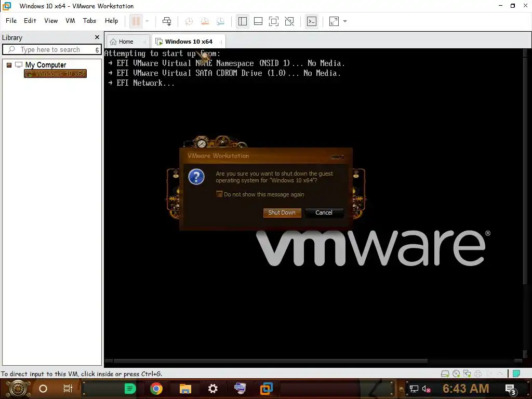
Task: Select My Computer in the Library
Action: 46,65
